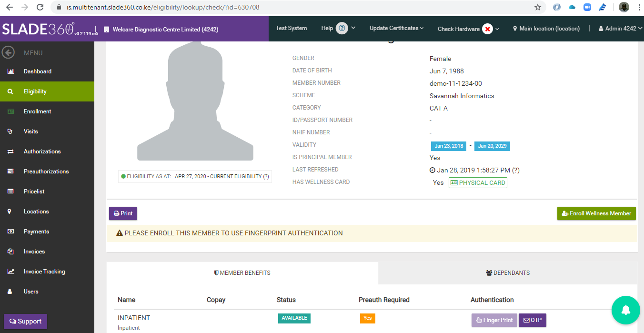The image size is (644, 333).
Task: Switch to the Member Benefits tab
Action: pos(242,273)
